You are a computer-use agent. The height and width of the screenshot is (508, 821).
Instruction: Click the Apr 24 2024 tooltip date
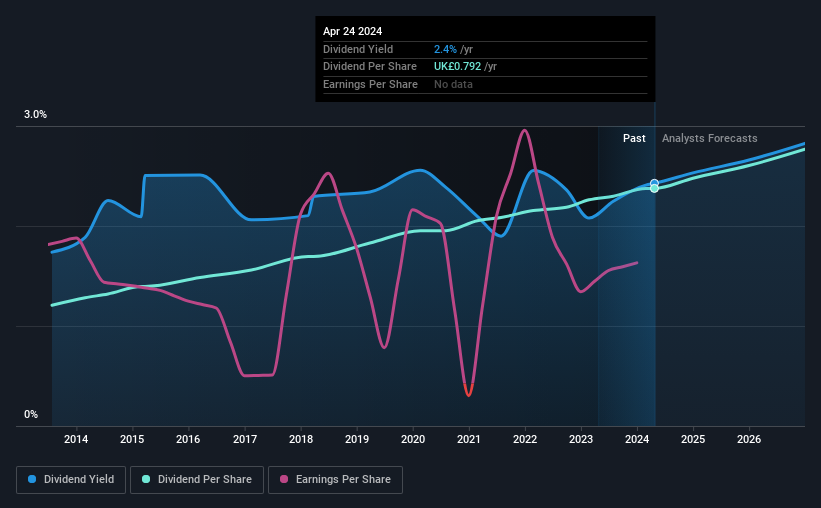tap(352, 31)
